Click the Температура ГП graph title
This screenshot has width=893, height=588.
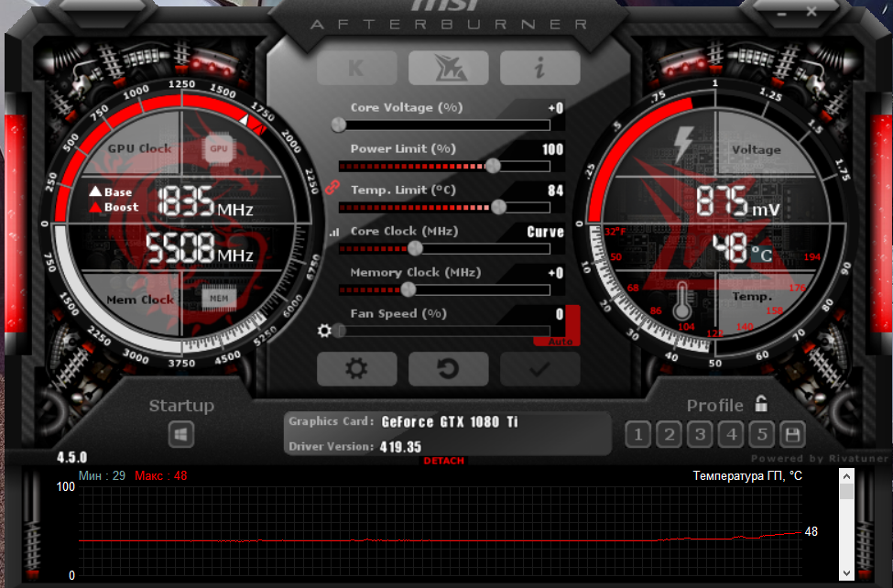click(x=747, y=475)
